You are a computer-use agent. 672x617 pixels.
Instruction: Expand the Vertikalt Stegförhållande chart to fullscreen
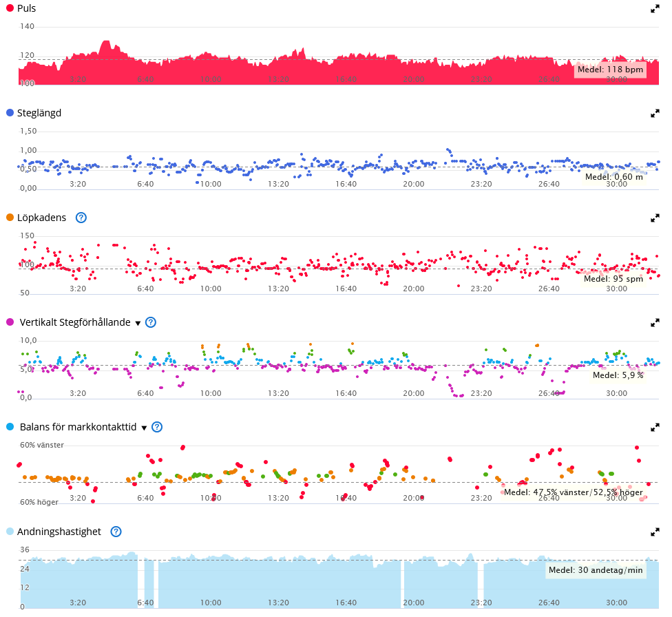(x=655, y=322)
